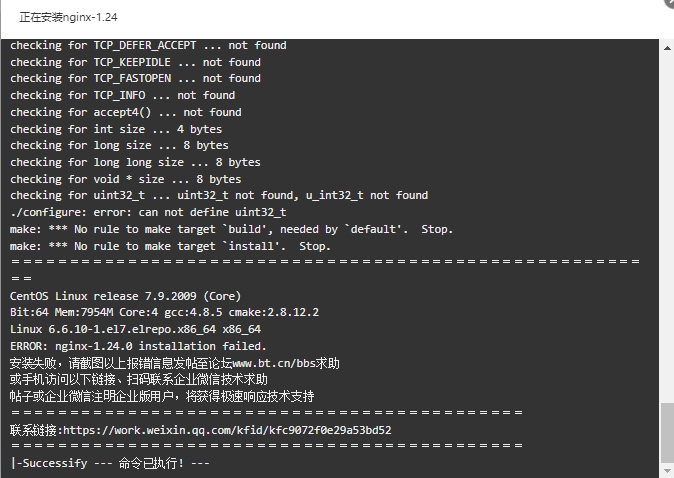The image size is (674, 478).
Task: Open the work.weixin.qq.com contact link
Action: pyautogui.click(x=227, y=430)
